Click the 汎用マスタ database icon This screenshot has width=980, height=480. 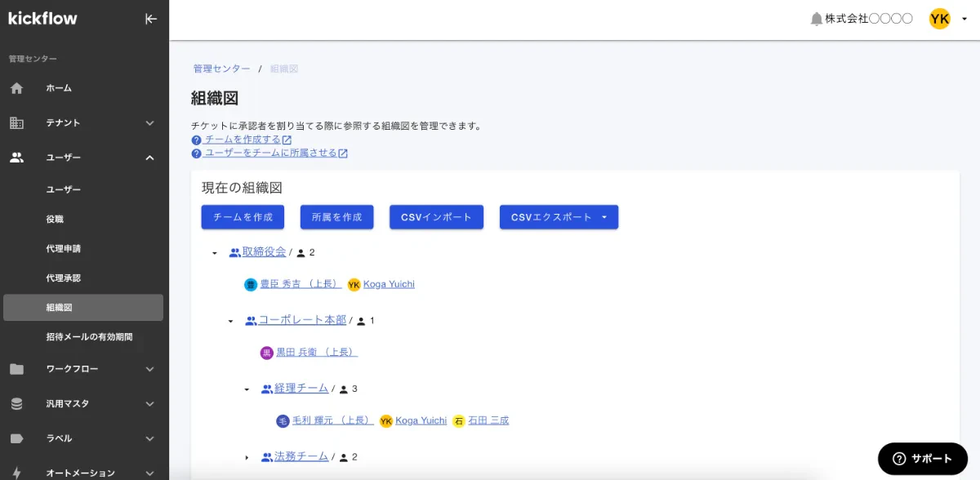pos(16,403)
